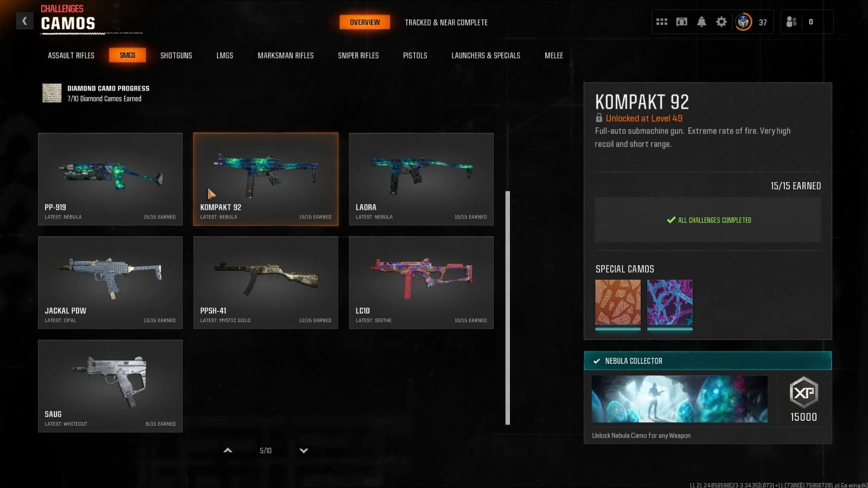Go back using the left chevron arrow
This screenshot has height=488, width=868.
[x=24, y=21]
